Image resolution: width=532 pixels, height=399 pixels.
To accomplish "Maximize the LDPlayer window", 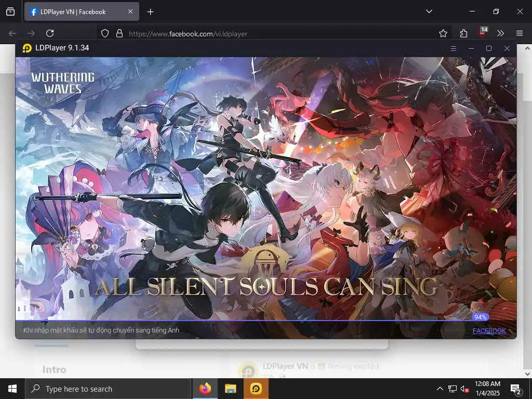I will [x=489, y=48].
